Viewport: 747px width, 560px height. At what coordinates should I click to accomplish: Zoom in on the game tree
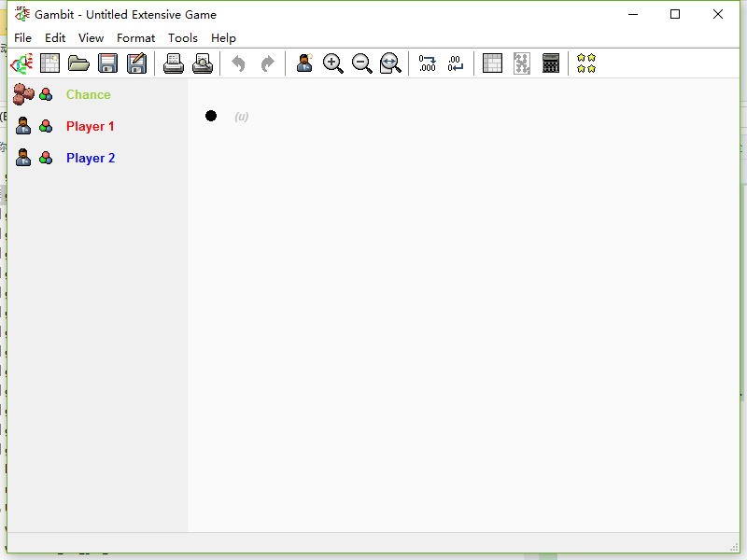click(332, 63)
